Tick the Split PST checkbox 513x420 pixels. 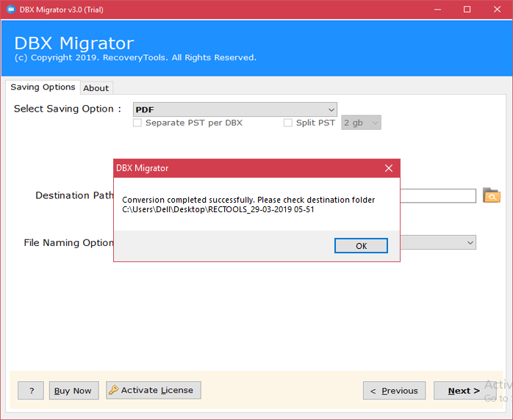tap(288, 123)
